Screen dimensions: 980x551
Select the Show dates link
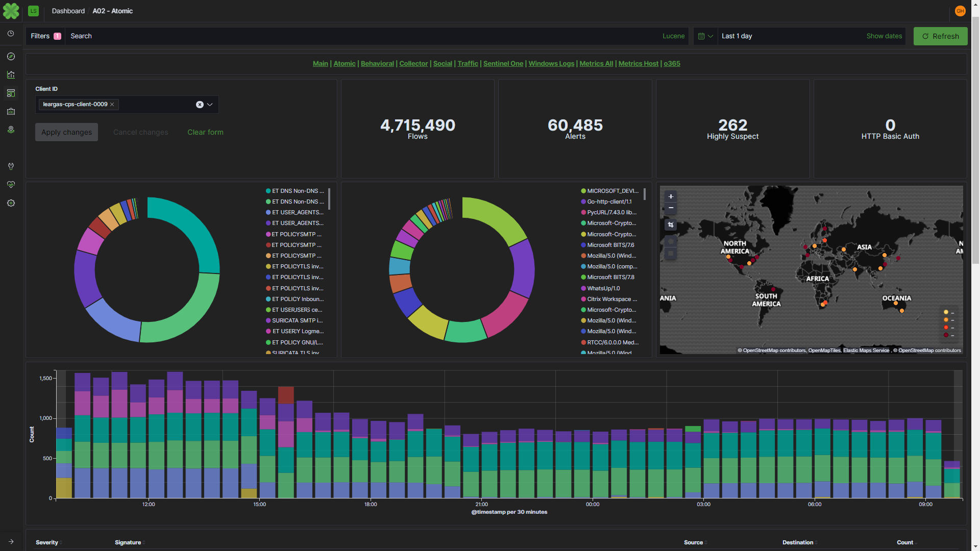884,36
